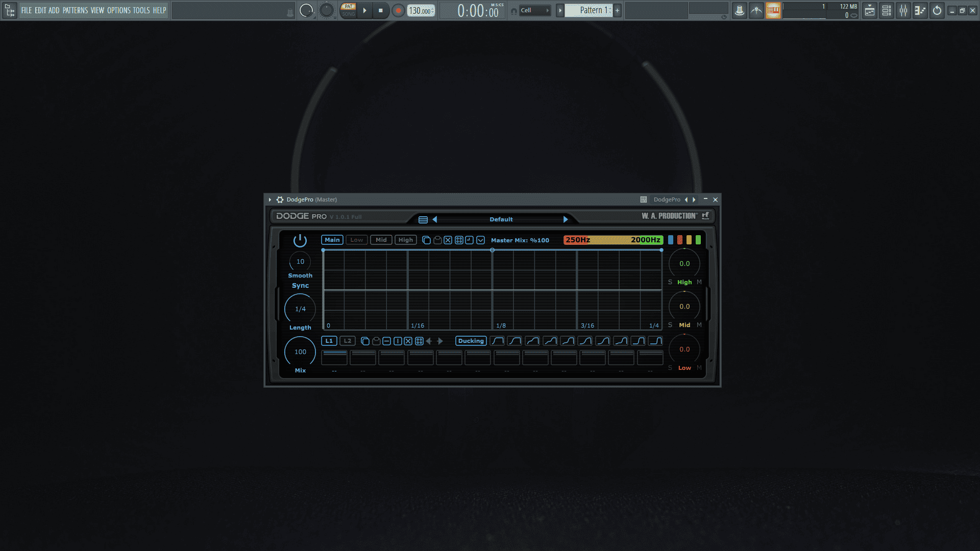Click the Default preset name
980x551 pixels.
point(501,219)
